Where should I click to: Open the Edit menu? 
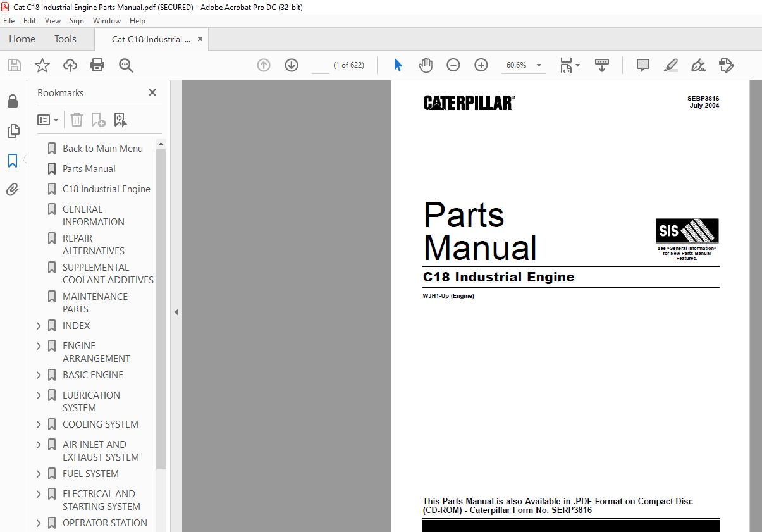pos(30,21)
